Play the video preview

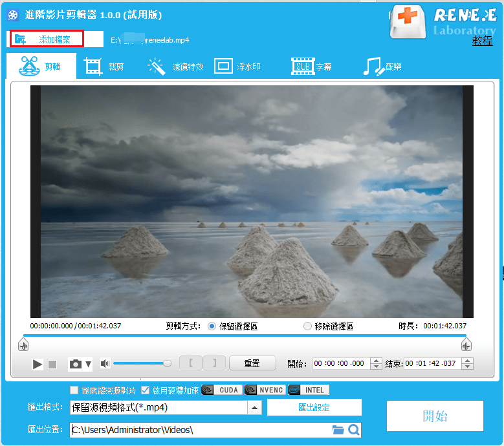38,364
